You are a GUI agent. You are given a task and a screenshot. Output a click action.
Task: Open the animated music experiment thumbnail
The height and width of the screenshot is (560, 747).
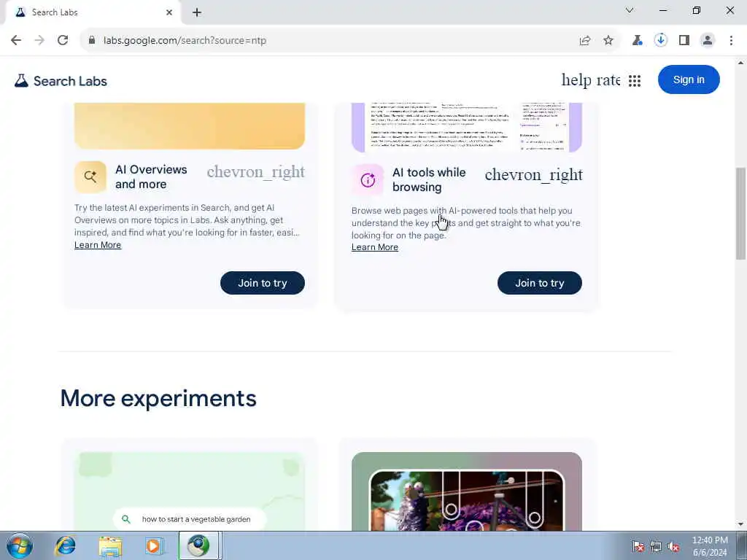tap(466, 491)
